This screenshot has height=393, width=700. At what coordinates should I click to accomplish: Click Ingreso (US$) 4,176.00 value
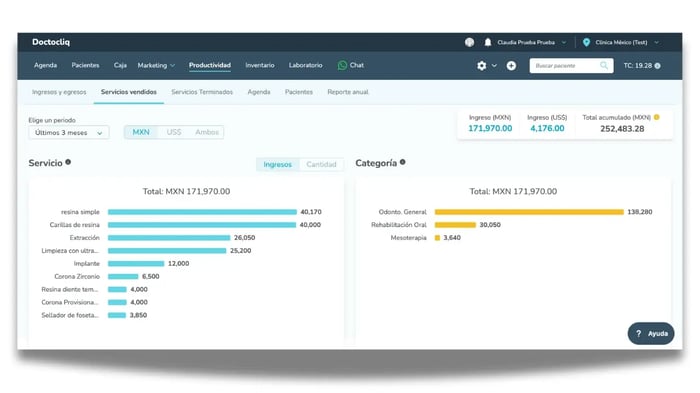pos(547,129)
